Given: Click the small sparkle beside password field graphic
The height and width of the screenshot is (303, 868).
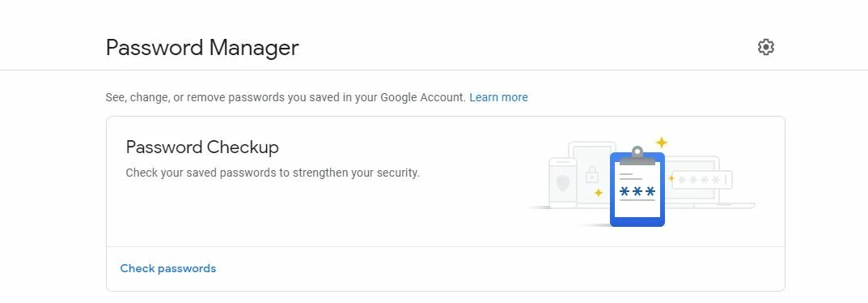Looking at the screenshot, I should pos(671,178).
